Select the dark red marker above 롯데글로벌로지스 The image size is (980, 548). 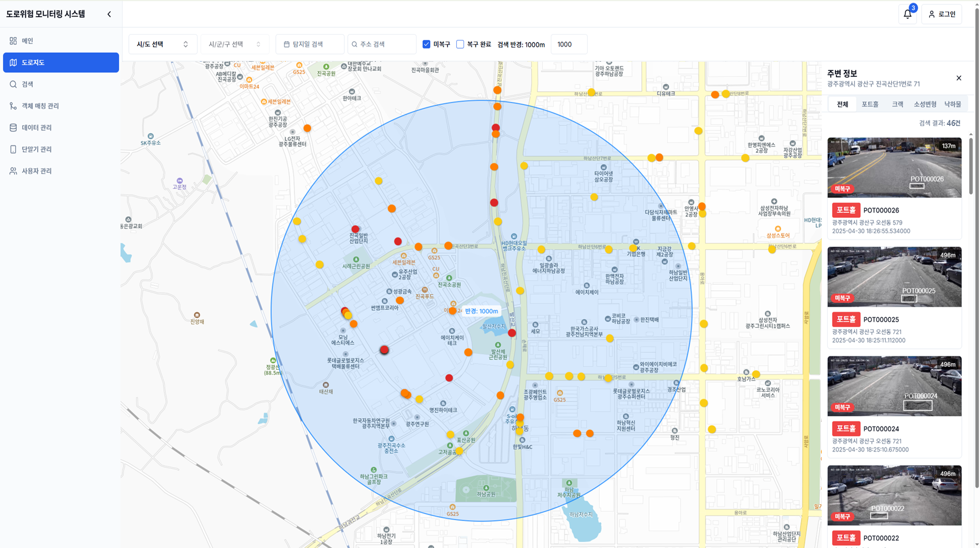tap(384, 350)
